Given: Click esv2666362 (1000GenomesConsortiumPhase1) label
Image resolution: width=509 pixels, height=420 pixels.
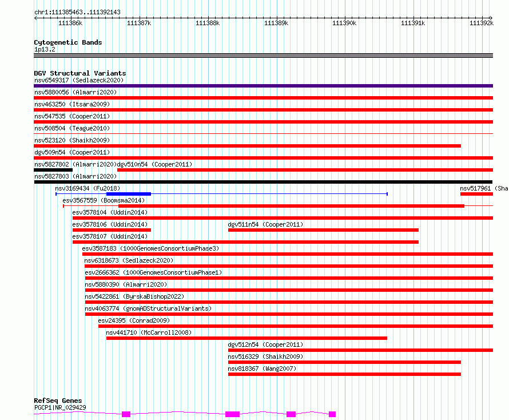Looking at the screenshot, I should 153,272.
